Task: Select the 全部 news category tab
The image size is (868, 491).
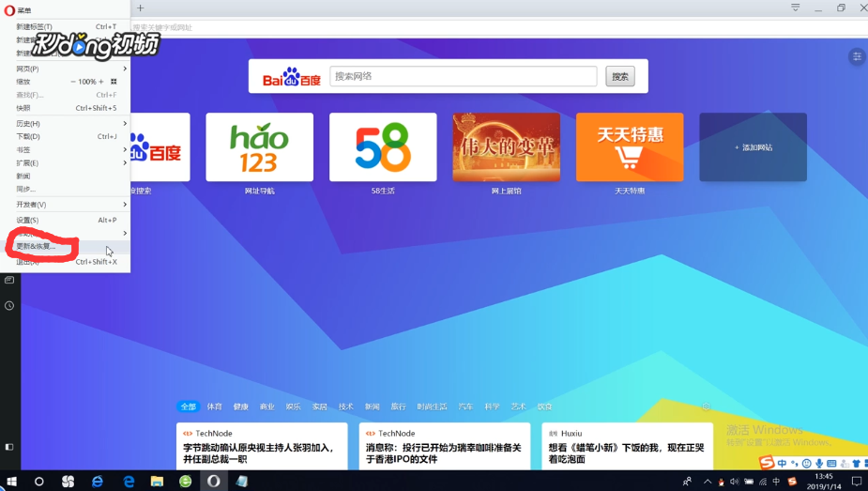Action: (189, 407)
